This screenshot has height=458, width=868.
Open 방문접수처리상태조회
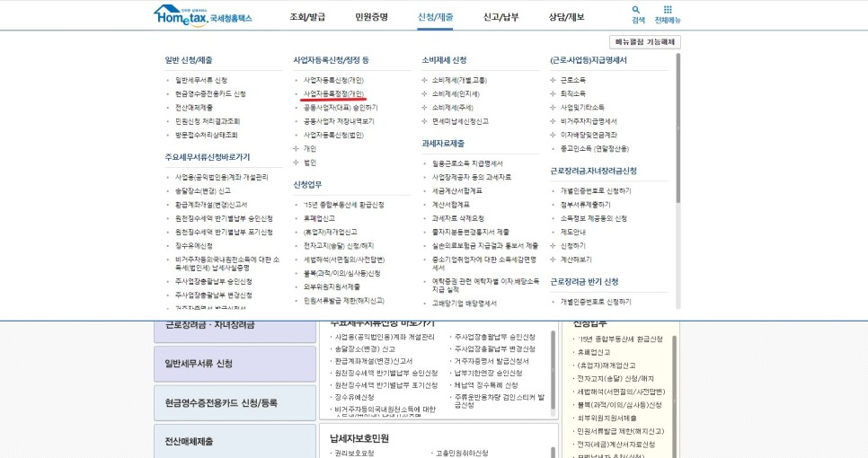click(x=207, y=135)
